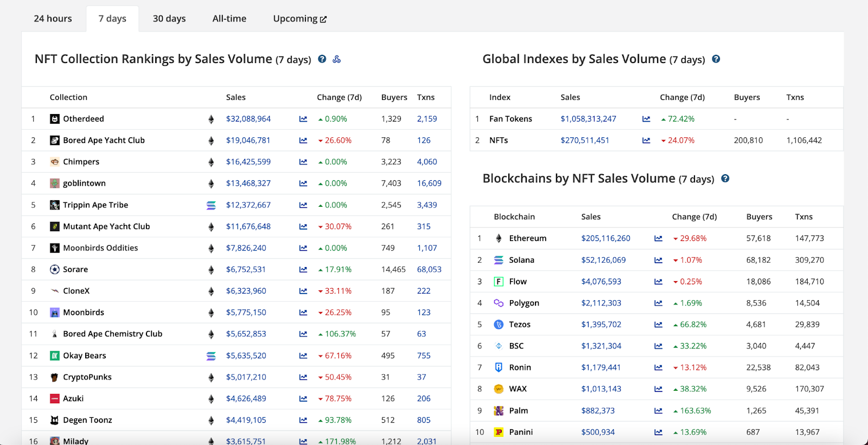Click Chimpers sales amount $16,425,599
The image size is (868, 445).
click(248, 162)
